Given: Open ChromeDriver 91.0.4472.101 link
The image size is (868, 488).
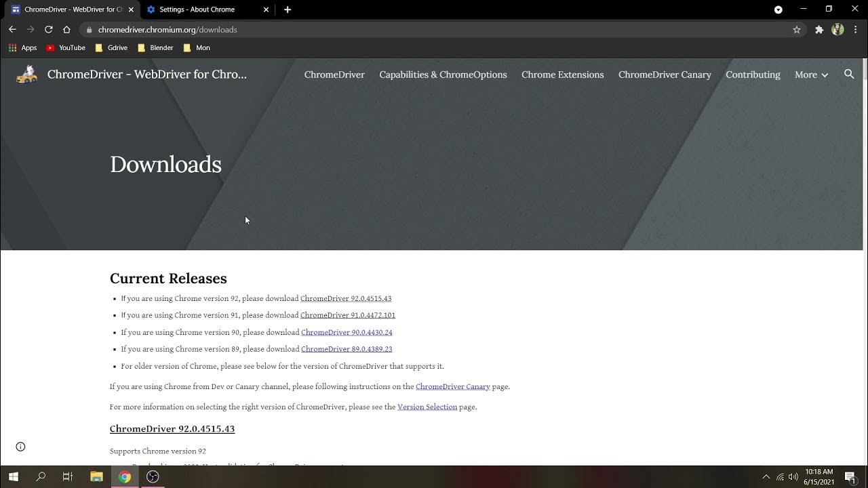Looking at the screenshot, I should click(348, 315).
